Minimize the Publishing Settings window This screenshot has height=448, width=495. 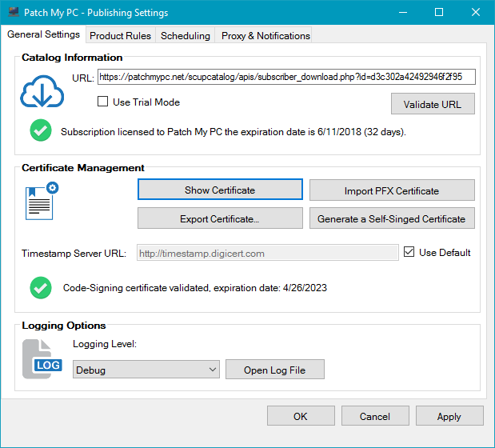(x=402, y=12)
